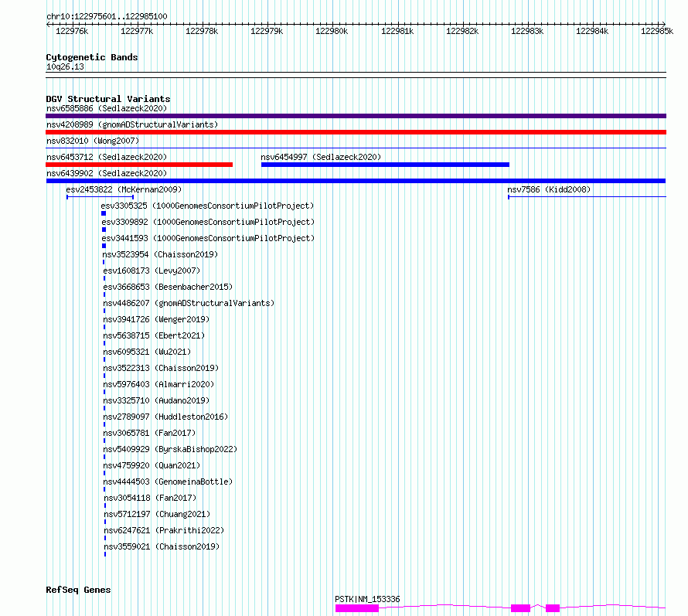This screenshot has height=616, width=688.
Task: Open nsv5712197 (Chuang2021) label
Action: coord(157,514)
